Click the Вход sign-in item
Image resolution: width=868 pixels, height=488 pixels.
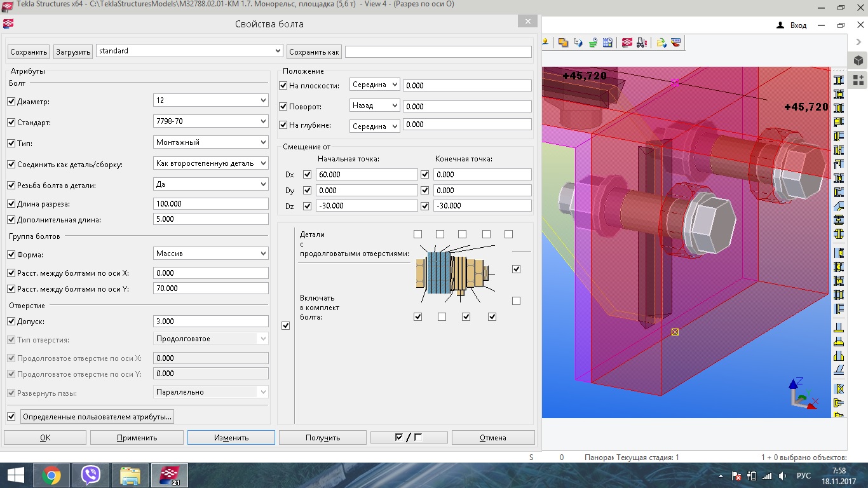tap(792, 25)
